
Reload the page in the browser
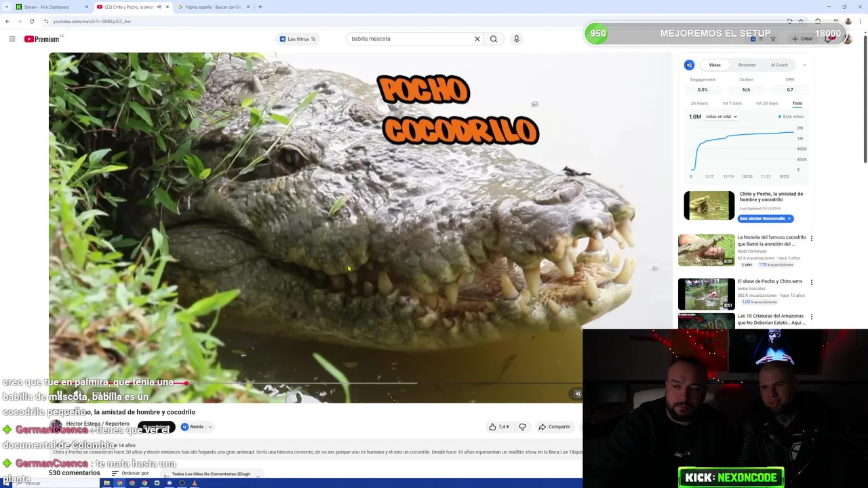[x=31, y=21]
